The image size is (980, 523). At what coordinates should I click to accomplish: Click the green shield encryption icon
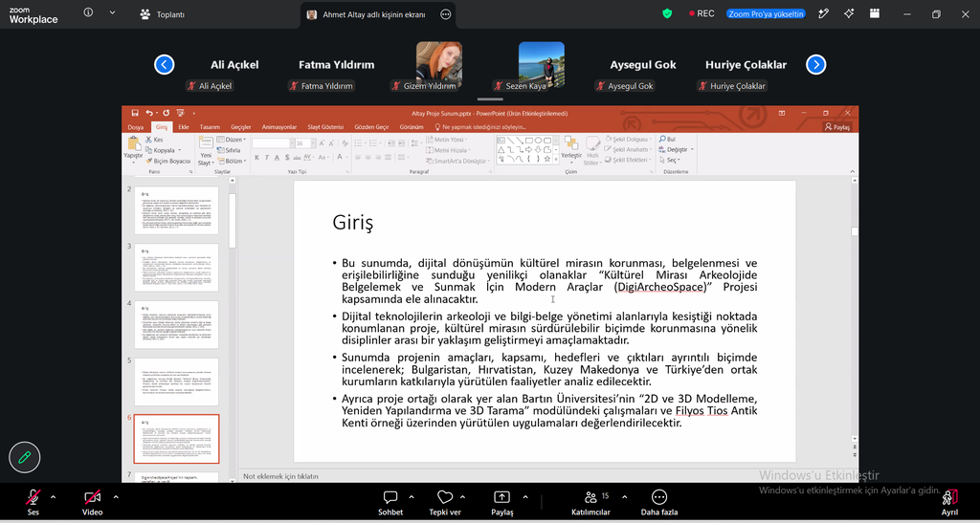(x=667, y=13)
